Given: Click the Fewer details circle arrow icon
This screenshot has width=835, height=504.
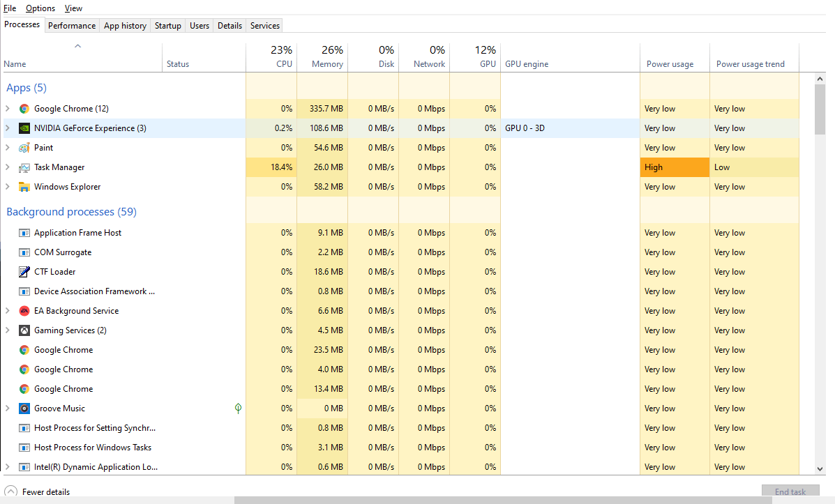Looking at the screenshot, I should (x=10, y=491).
